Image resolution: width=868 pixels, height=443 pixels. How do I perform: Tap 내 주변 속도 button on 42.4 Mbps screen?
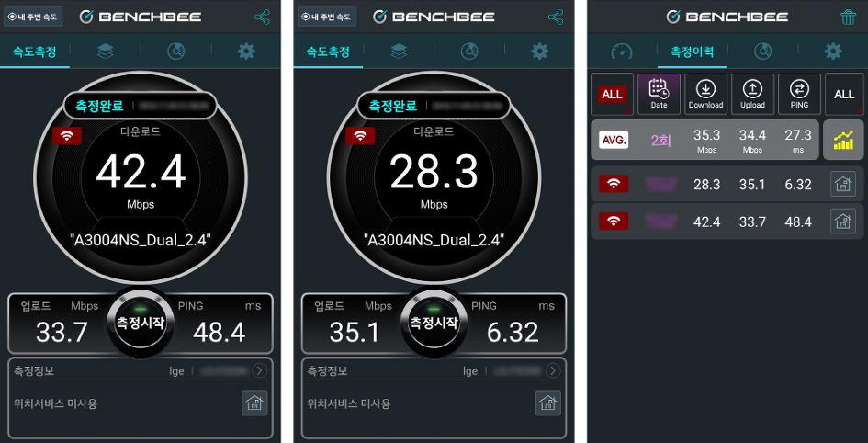click(x=33, y=17)
